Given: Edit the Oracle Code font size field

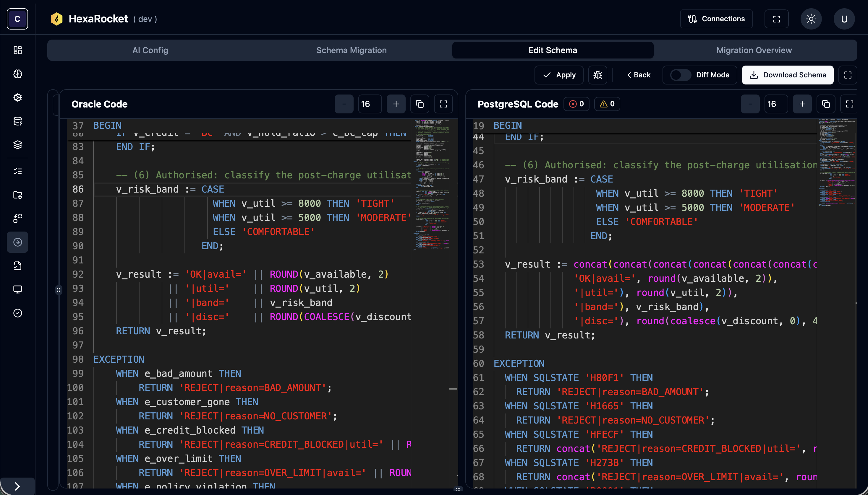Looking at the screenshot, I should (370, 104).
